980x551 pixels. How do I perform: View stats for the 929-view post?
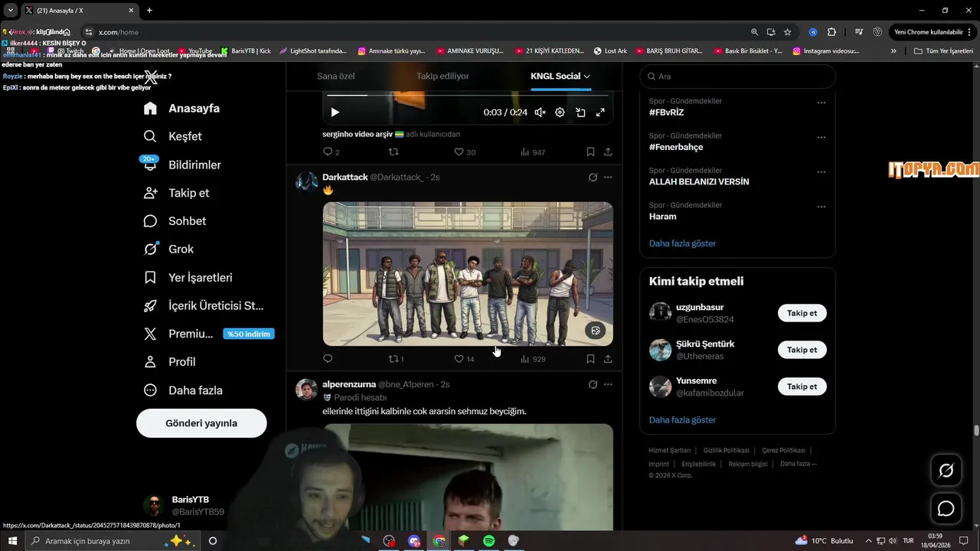pos(533,359)
